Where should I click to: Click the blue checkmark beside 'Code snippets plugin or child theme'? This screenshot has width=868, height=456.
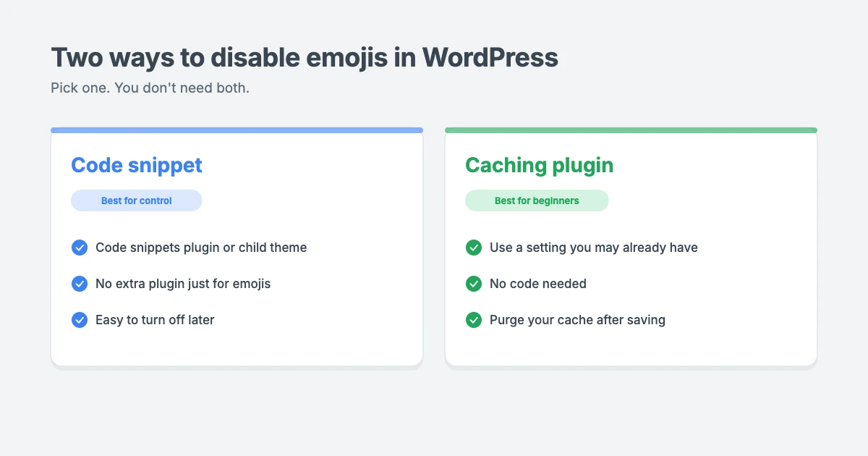tap(80, 248)
